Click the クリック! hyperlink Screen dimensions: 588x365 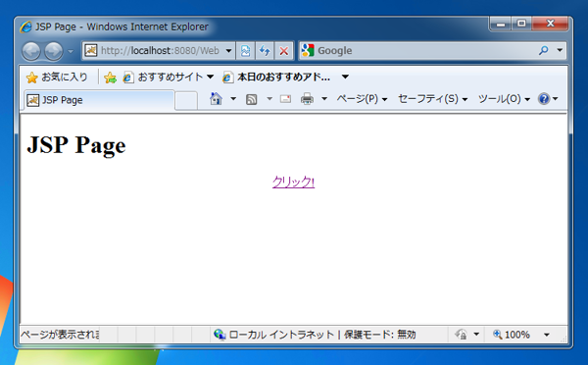click(293, 182)
